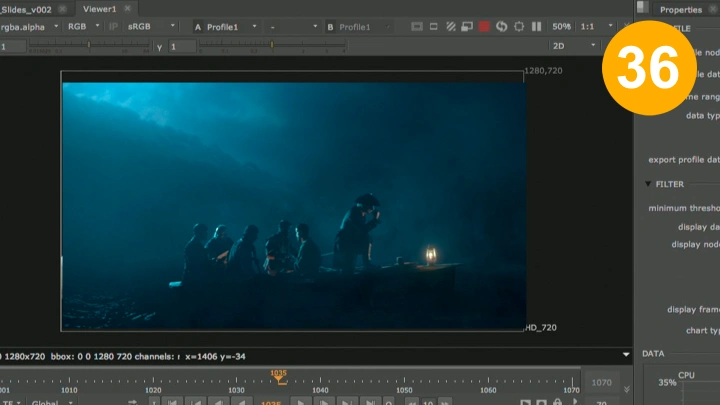
Task: Click the export profile data label
Action: (x=684, y=160)
